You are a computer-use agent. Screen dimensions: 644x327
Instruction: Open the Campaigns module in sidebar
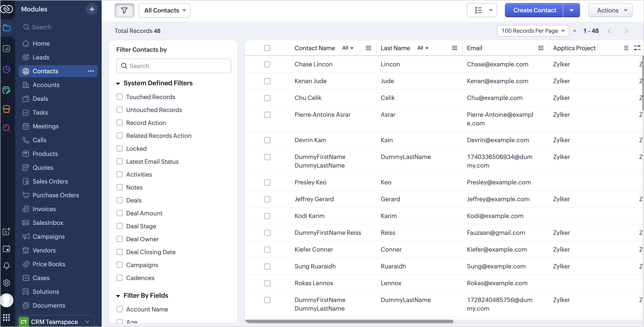(48, 236)
